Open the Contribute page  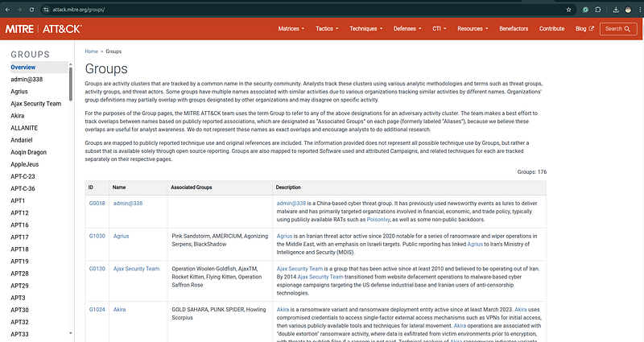[552, 29]
